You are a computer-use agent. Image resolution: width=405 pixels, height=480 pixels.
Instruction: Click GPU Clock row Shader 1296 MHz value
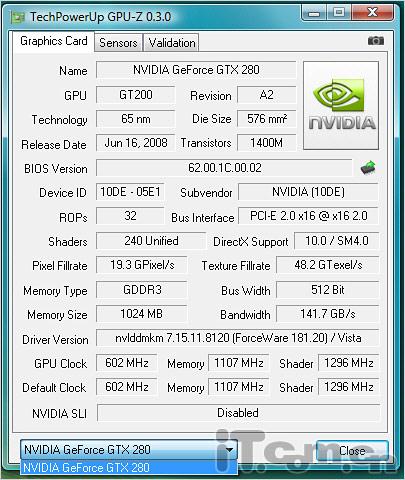pos(349,362)
